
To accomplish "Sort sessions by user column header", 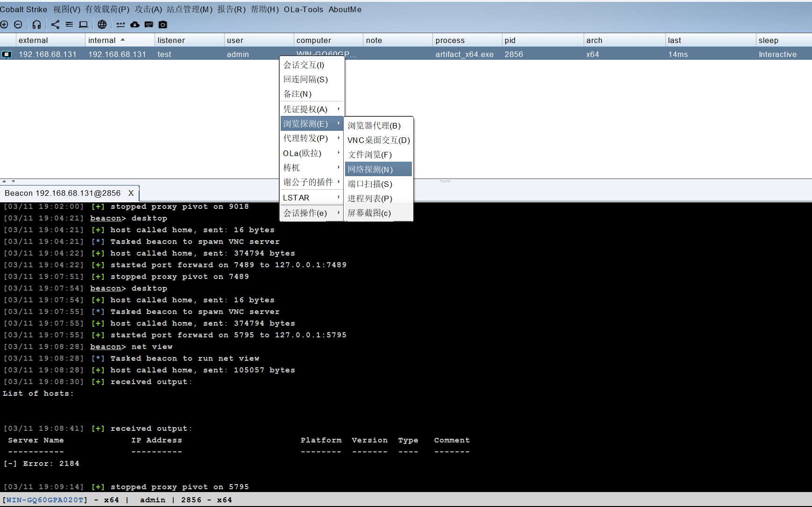I will pyautogui.click(x=259, y=40).
